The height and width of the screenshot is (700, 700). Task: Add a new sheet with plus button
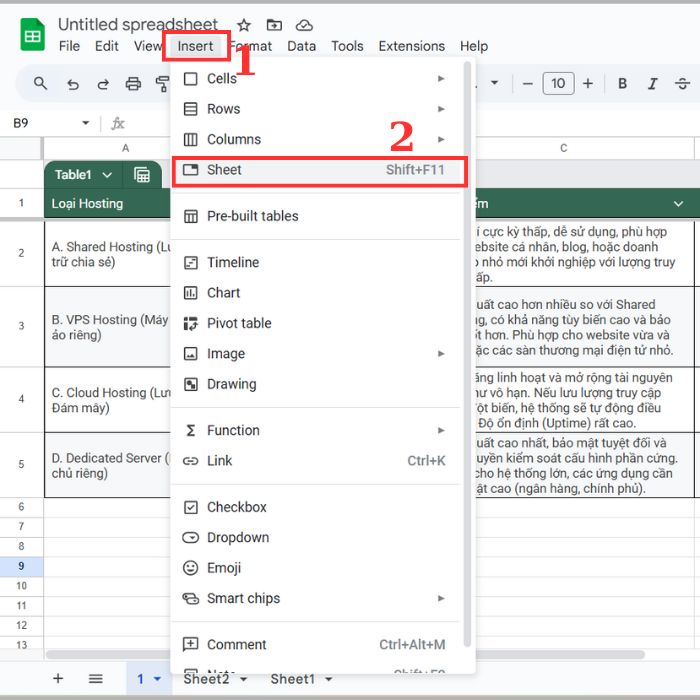58,679
